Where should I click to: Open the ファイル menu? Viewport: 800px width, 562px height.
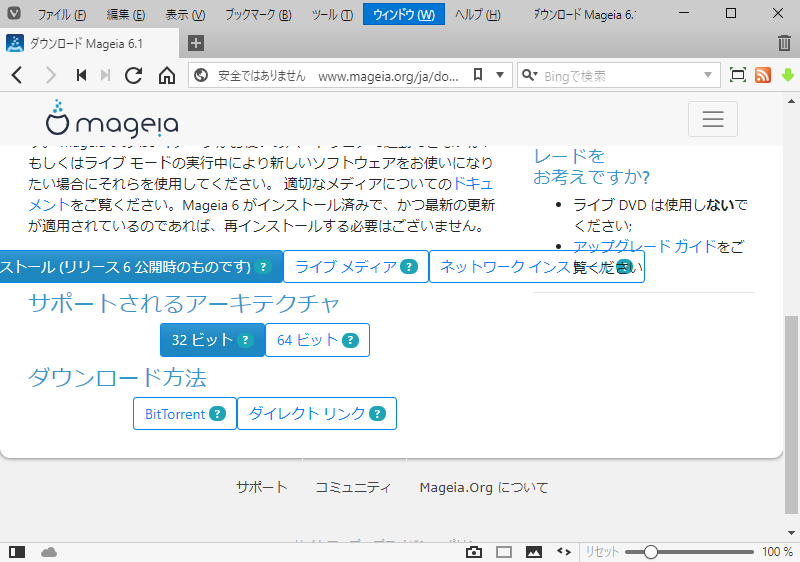coord(62,14)
